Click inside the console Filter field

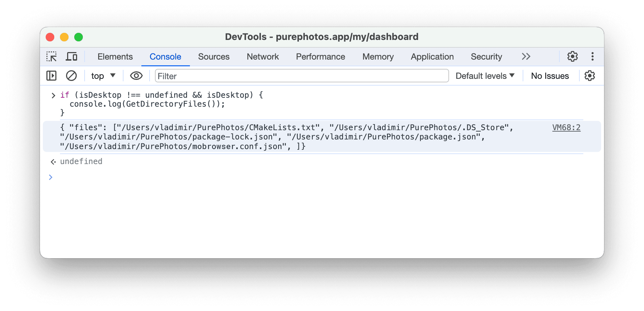(302, 76)
